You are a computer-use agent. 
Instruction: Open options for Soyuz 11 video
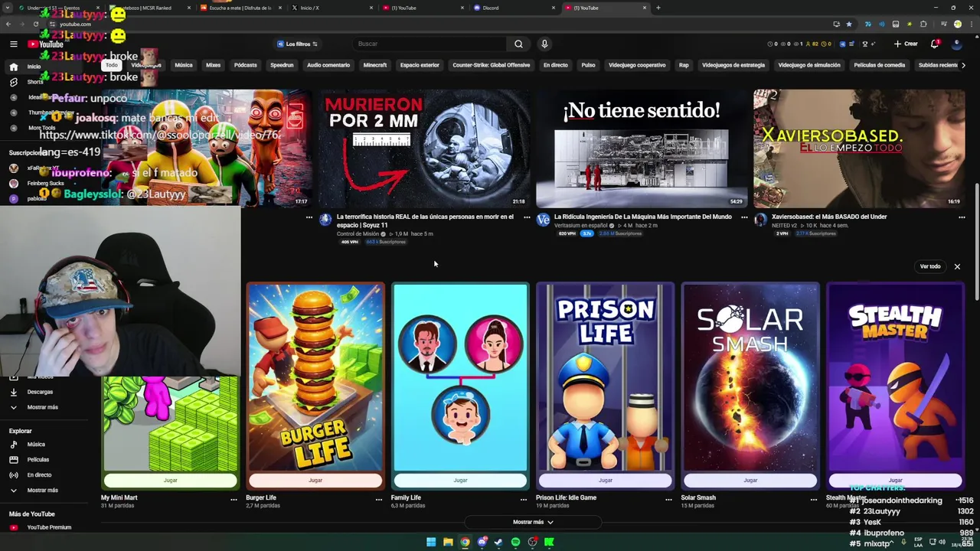(x=527, y=217)
